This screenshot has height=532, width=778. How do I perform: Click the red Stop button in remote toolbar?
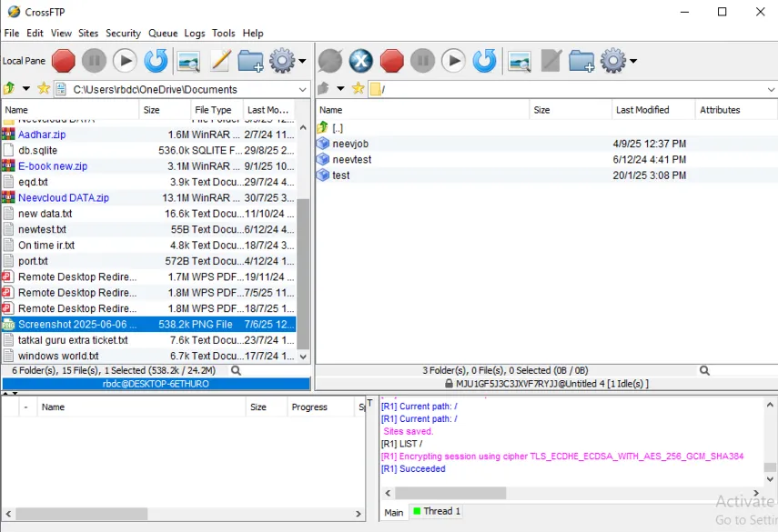pyautogui.click(x=391, y=61)
